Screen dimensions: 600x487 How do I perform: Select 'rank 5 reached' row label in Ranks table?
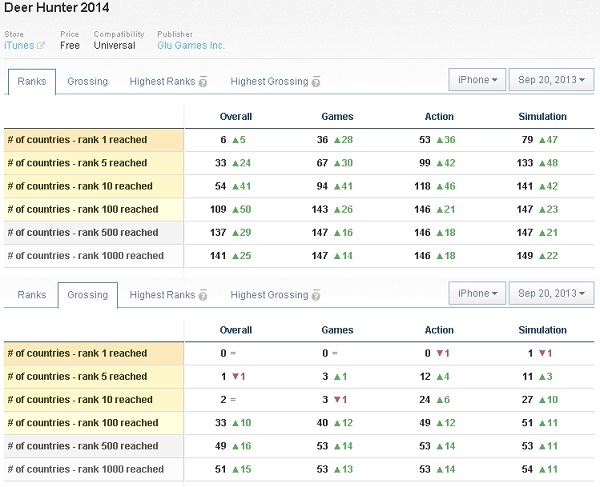[94, 163]
